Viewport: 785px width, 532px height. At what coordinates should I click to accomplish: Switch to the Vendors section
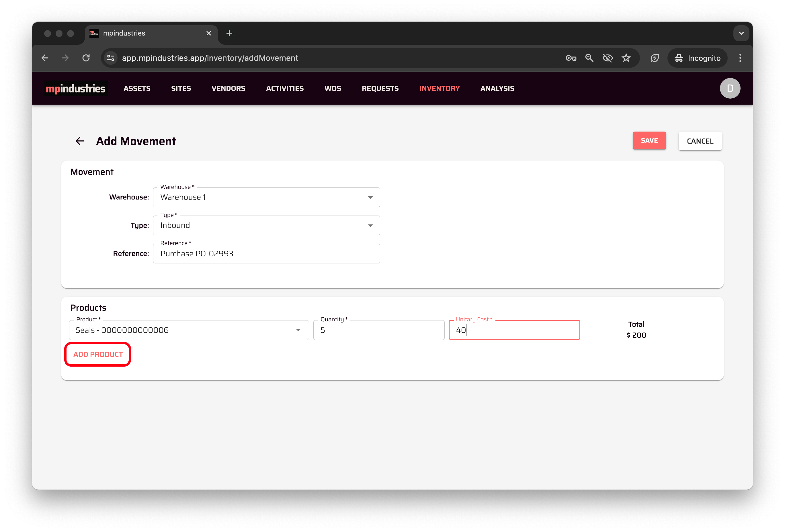[228, 89]
